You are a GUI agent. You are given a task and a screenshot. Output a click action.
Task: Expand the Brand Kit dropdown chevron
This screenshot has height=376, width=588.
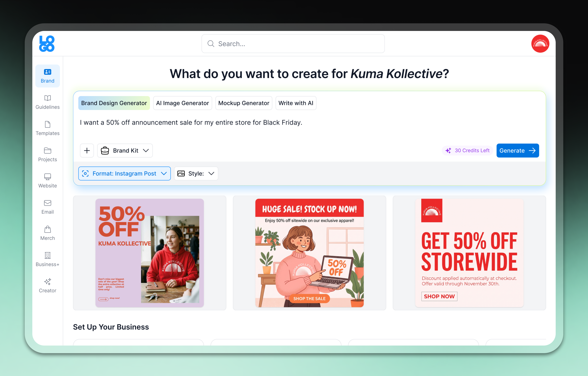146,151
